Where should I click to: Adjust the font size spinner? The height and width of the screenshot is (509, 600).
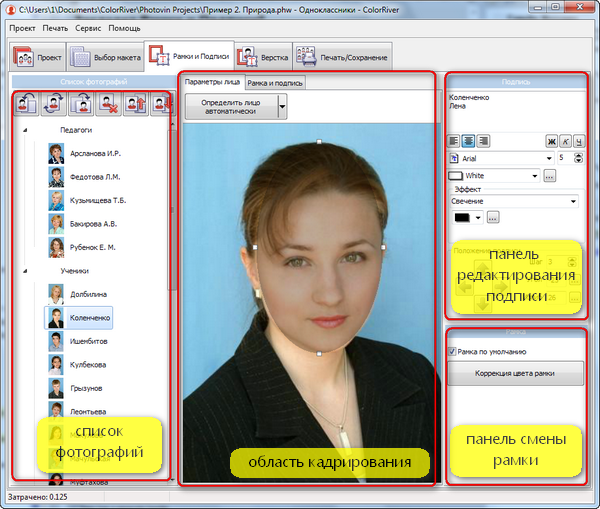pyautogui.click(x=578, y=158)
